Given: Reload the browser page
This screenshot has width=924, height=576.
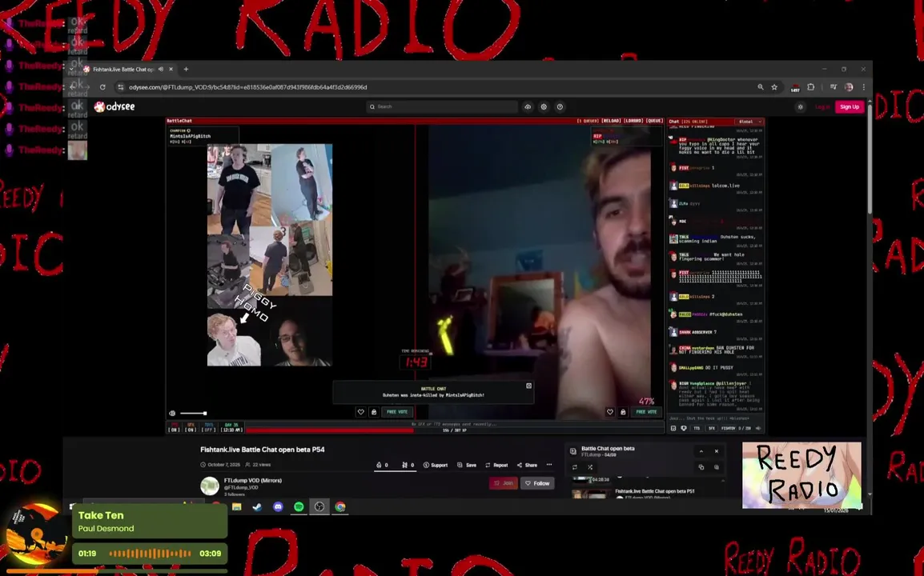Looking at the screenshot, I should pos(102,87).
